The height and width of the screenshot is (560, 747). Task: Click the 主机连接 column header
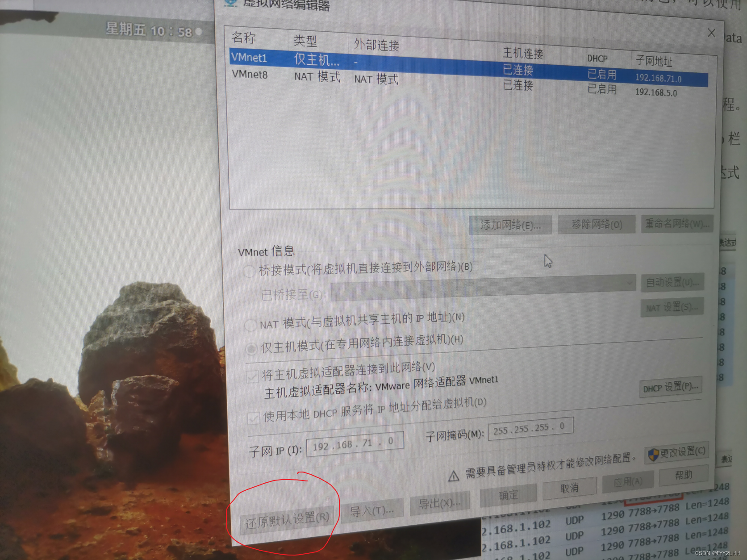pyautogui.click(x=523, y=54)
